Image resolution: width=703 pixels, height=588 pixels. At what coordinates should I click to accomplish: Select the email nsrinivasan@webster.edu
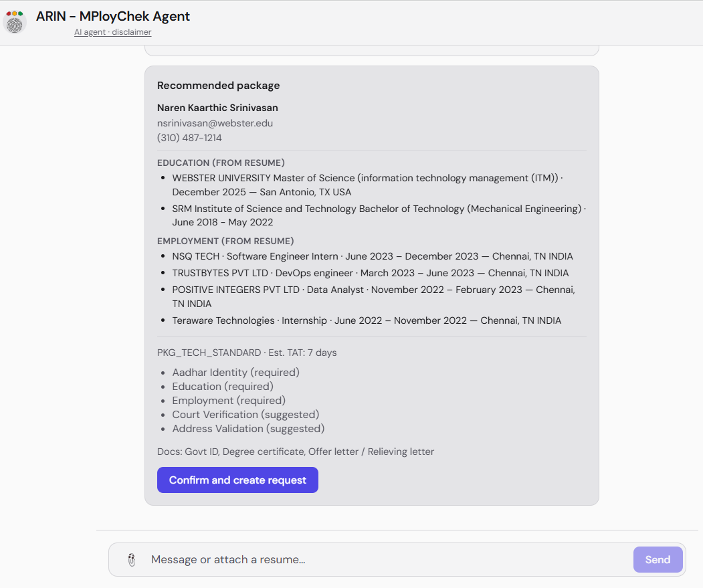pos(215,122)
